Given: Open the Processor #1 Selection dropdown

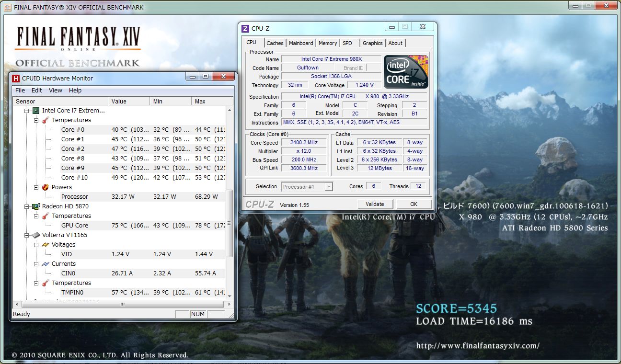Looking at the screenshot, I should tap(308, 187).
